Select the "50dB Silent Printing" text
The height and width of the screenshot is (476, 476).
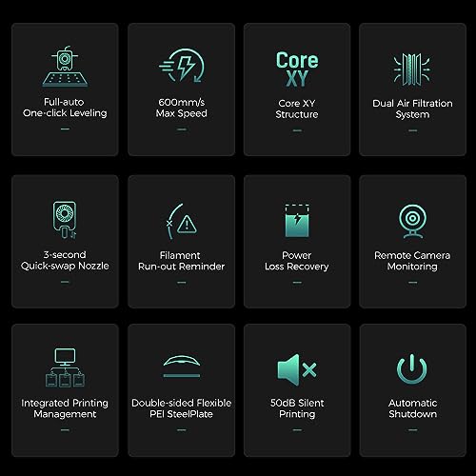297,408
